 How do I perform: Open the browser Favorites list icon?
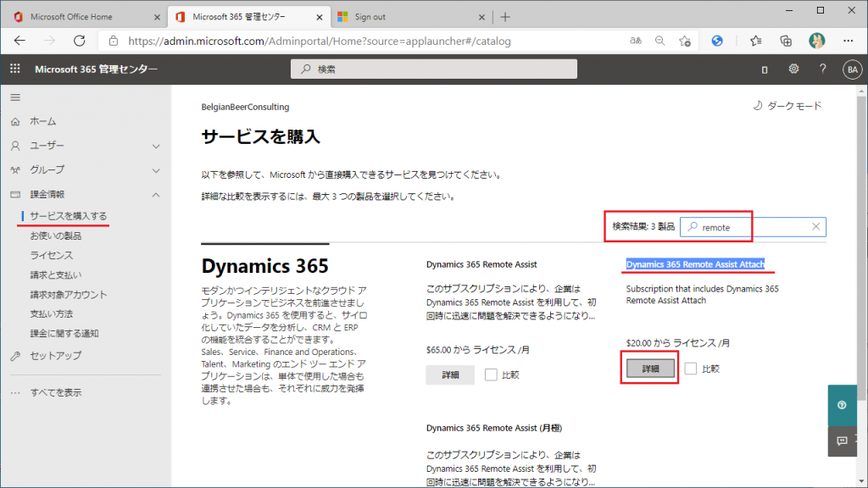[x=755, y=41]
